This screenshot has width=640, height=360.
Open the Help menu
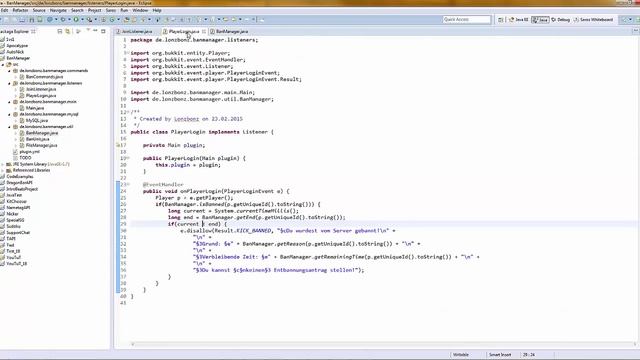click(157, 10)
